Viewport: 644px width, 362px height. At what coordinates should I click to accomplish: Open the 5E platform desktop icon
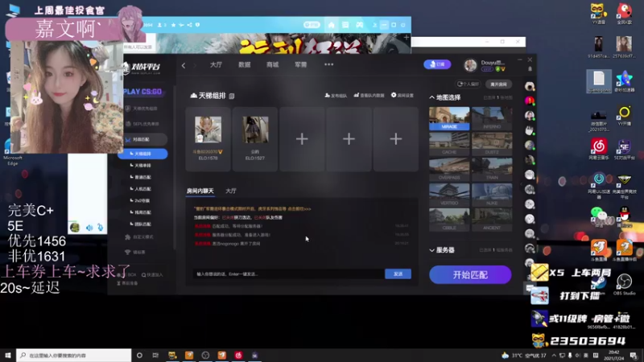pos(625,149)
